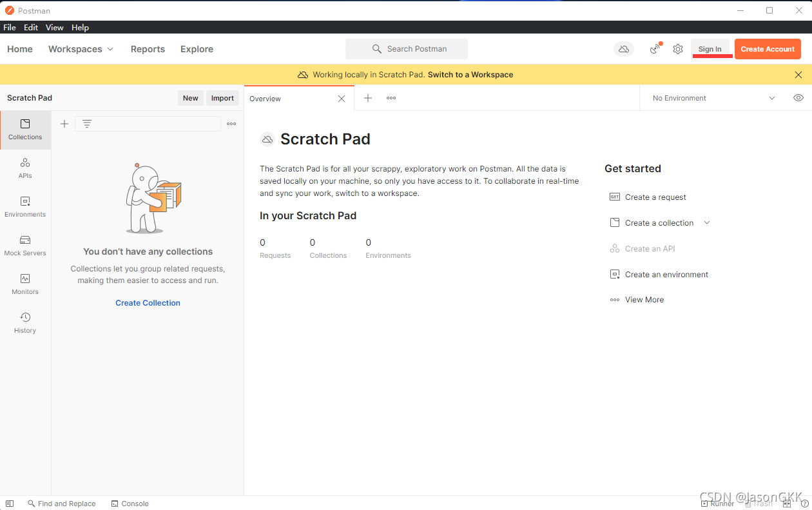Open a new tab with plus icon
The image size is (812, 510).
(x=368, y=98)
